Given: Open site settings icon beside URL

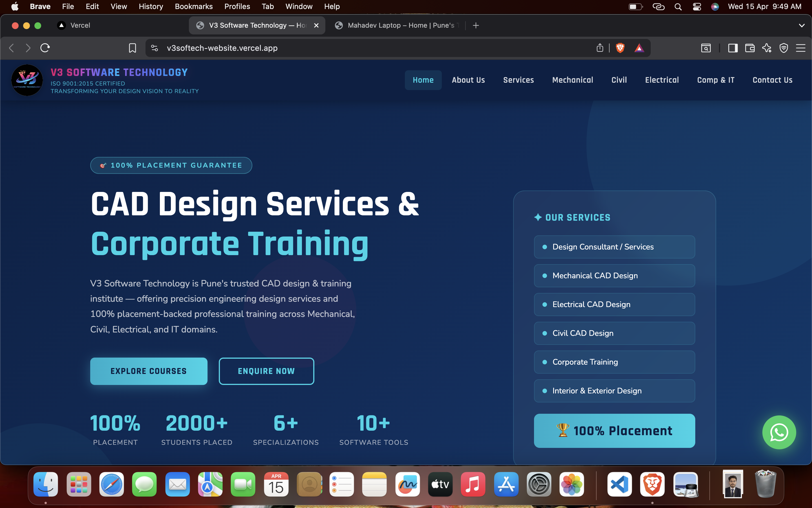Looking at the screenshot, I should coord(154,48).
